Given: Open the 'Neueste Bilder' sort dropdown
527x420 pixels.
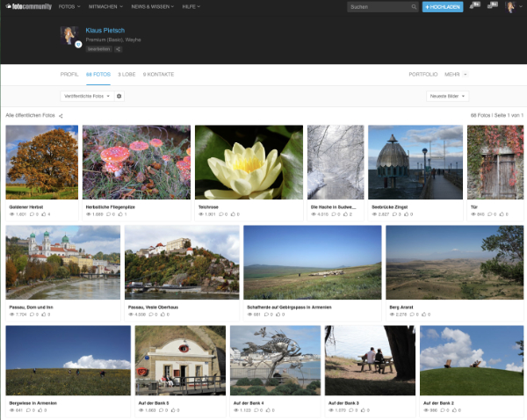Looking at the screenshot, I should click(447, 96).
